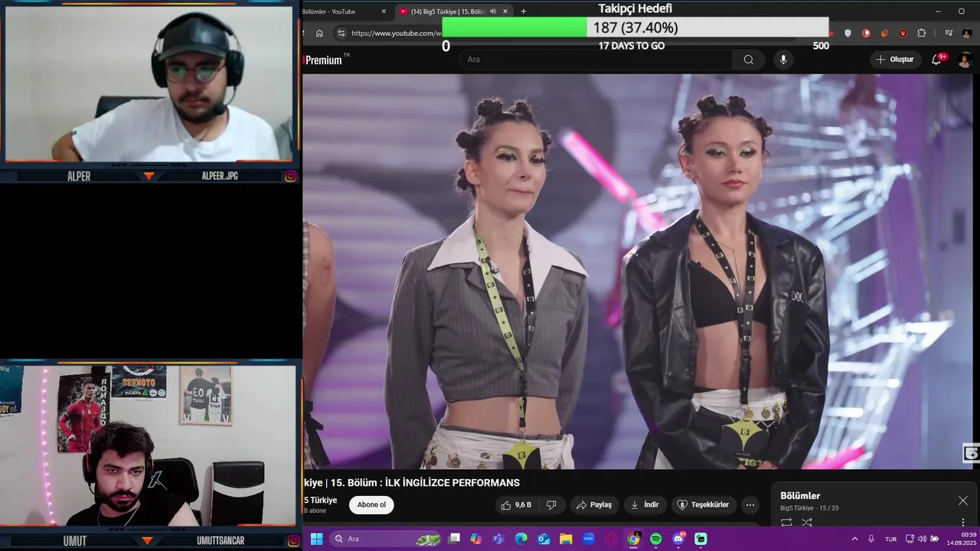980x551 pixels.
Task: Click the shield extension icon in toolbar
Action: point(848,33)
